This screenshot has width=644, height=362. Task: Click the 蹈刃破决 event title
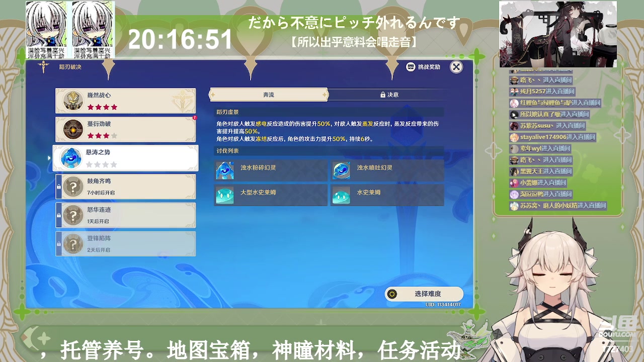point(70,66)
